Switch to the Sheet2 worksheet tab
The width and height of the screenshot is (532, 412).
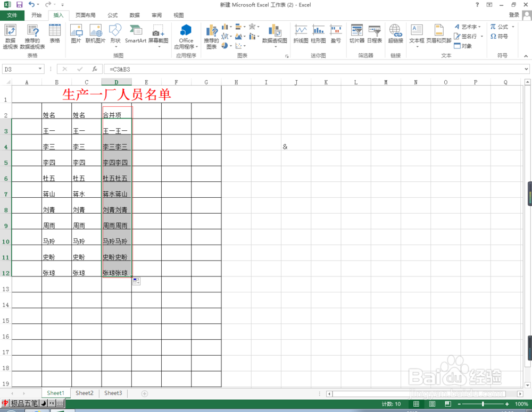[85, 393]
